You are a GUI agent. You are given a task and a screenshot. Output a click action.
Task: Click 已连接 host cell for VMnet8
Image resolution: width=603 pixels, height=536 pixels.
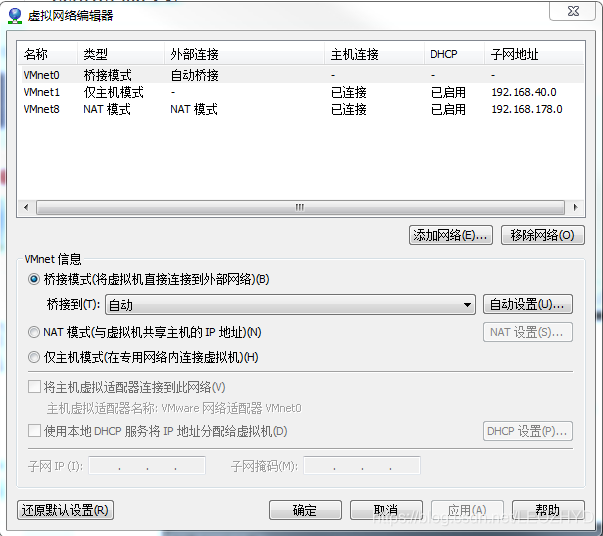(x=348, y=109)
